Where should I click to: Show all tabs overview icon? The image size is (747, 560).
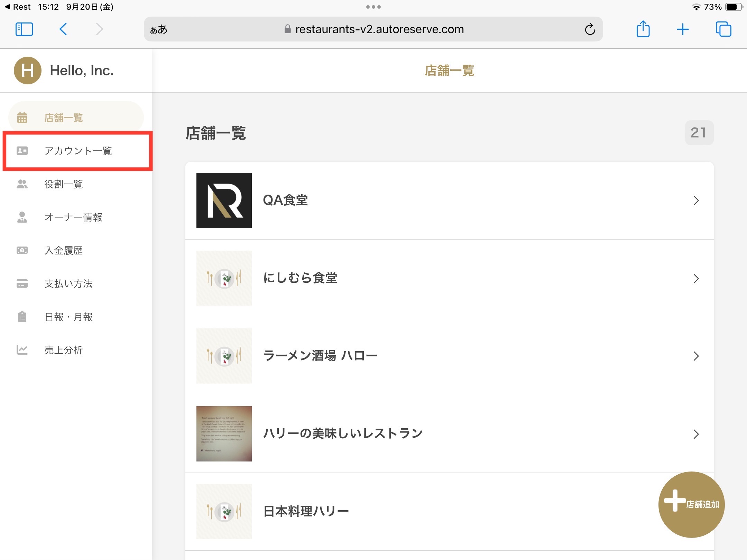(x=723, y=29)
